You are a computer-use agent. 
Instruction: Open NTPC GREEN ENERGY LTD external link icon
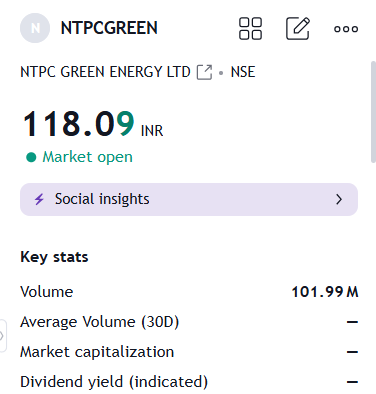coord(204,72)
